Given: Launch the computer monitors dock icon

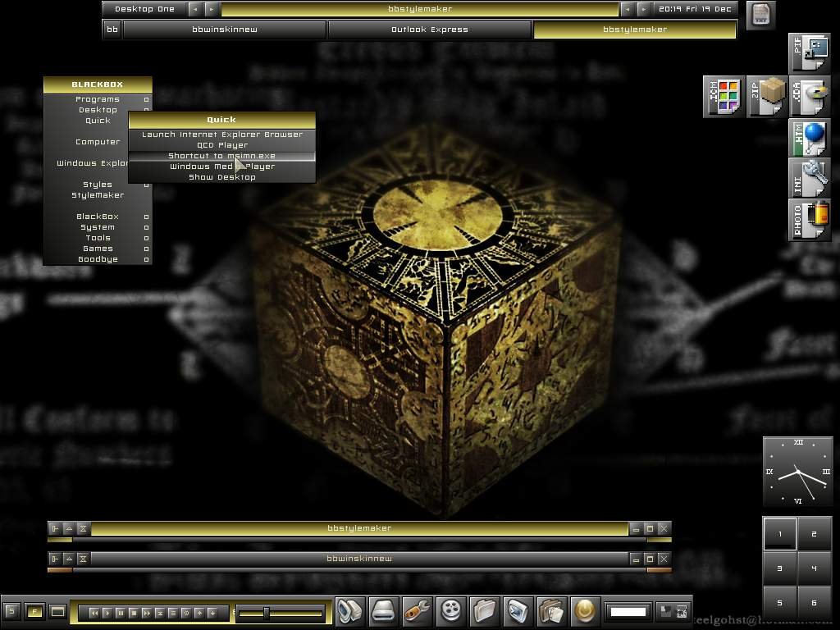Looking at the screenshot, I should click(x=349, y=610).
